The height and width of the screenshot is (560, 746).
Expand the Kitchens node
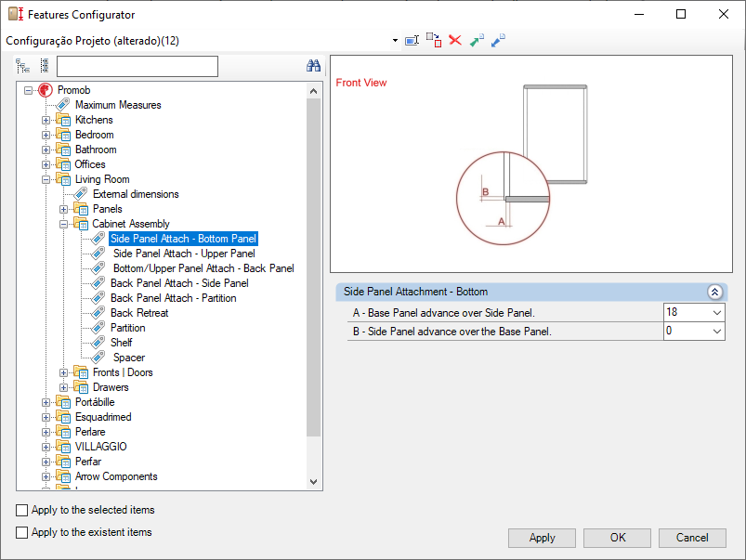point(46,120)
